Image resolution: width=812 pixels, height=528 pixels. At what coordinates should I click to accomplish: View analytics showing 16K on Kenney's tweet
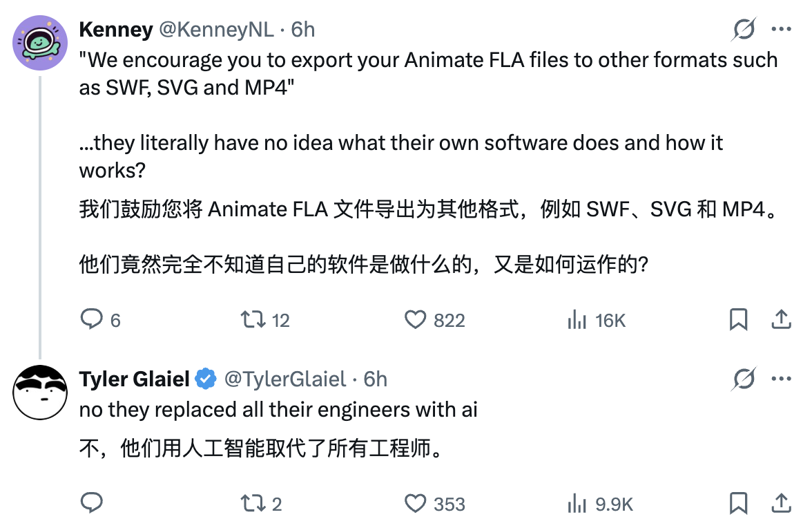(x=580, y=320)
